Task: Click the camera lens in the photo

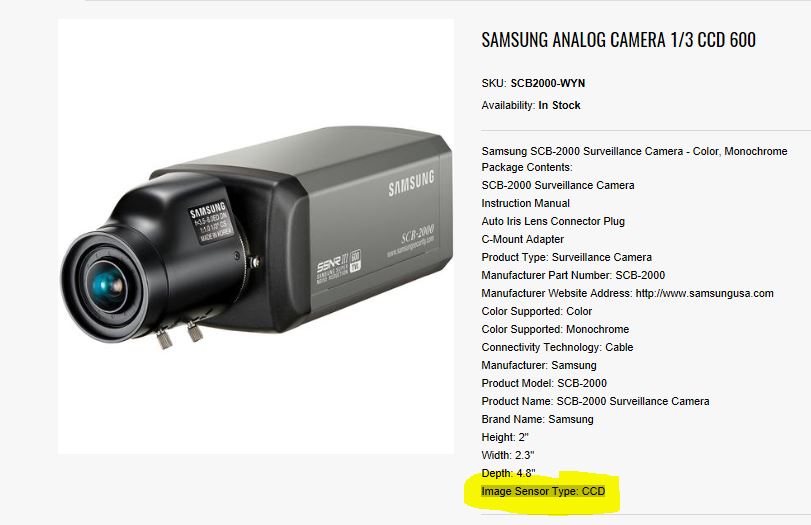Action: (108, 286)
